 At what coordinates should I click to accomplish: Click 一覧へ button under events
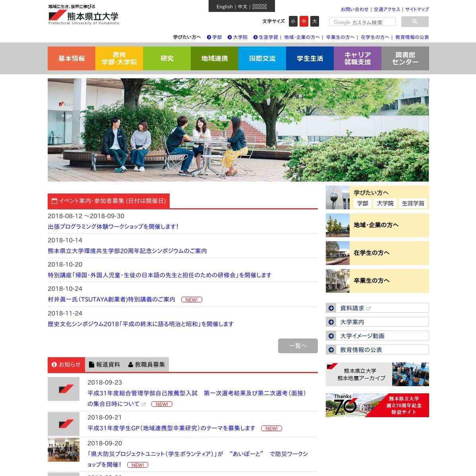pyautogui.click(x=298, y=346)
